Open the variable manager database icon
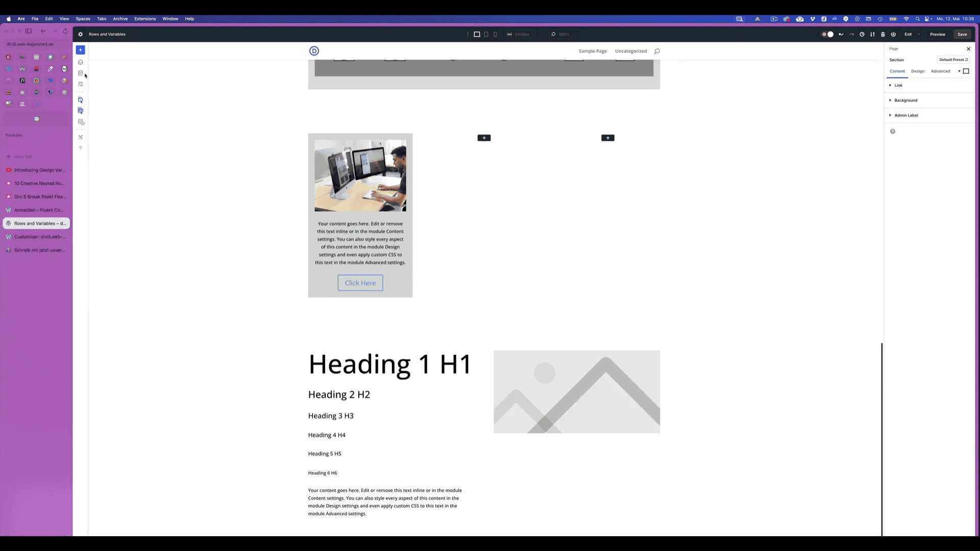Screen dimensions: 980x551 click(80, 73)
